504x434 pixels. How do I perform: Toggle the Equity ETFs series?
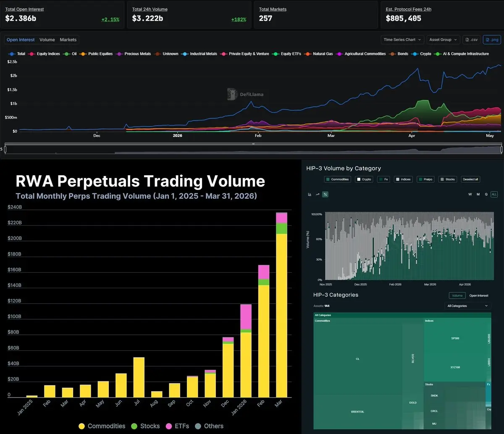286,54
